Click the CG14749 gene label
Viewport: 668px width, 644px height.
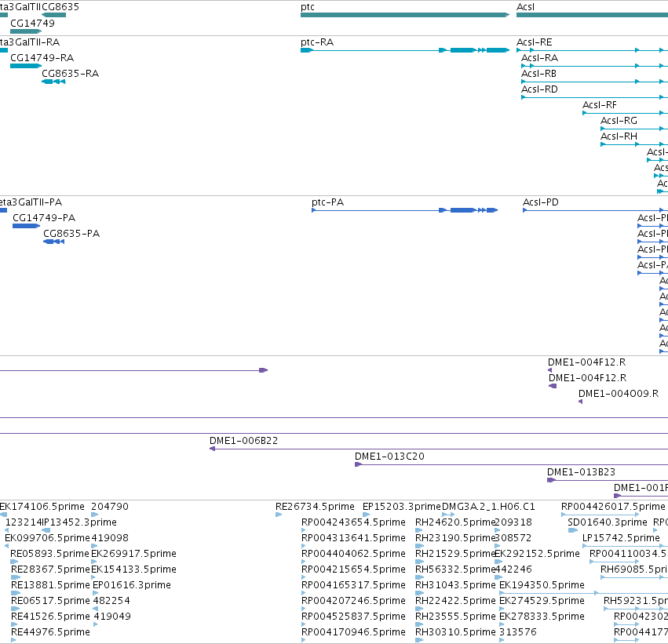coord(32,24)
